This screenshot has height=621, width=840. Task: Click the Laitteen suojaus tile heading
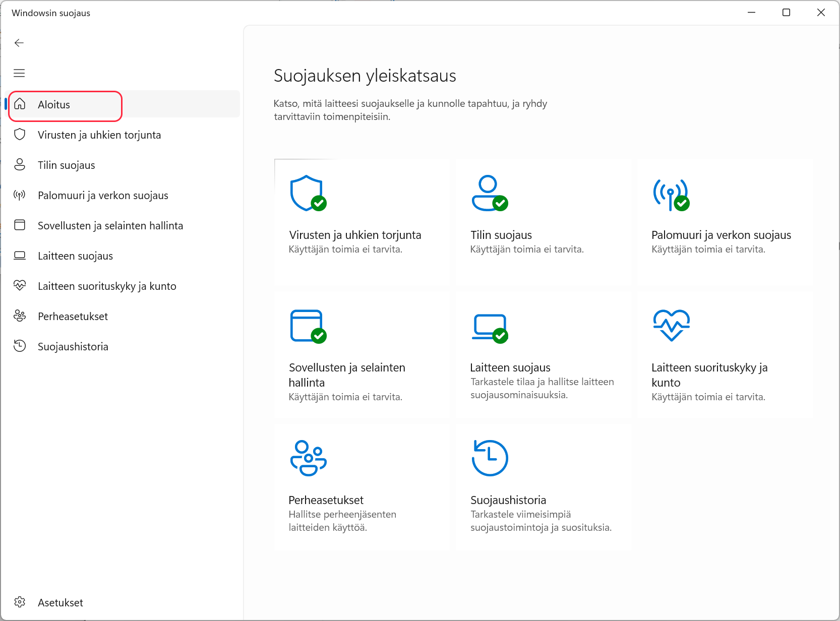510,367
